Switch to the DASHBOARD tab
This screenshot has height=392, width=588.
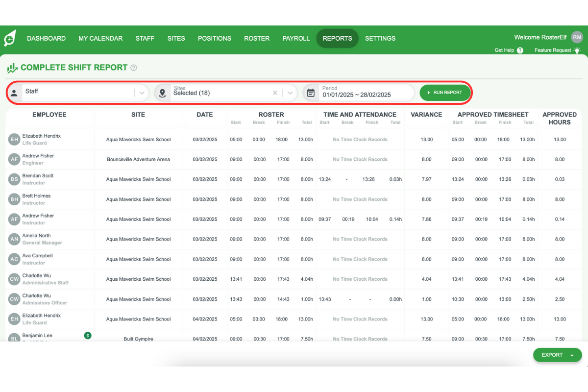coord(46,38)
